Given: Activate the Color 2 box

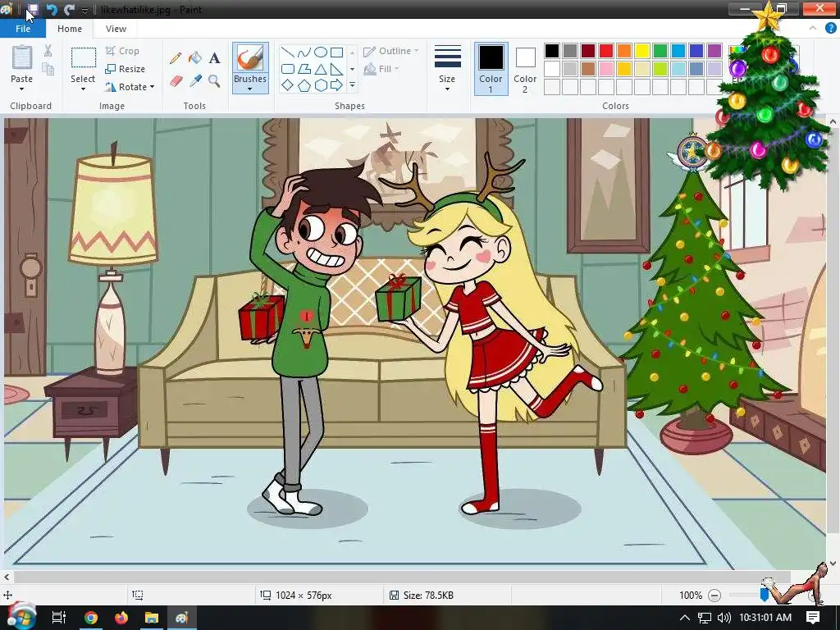Looking at the screenshot, I should pos(525,69).
